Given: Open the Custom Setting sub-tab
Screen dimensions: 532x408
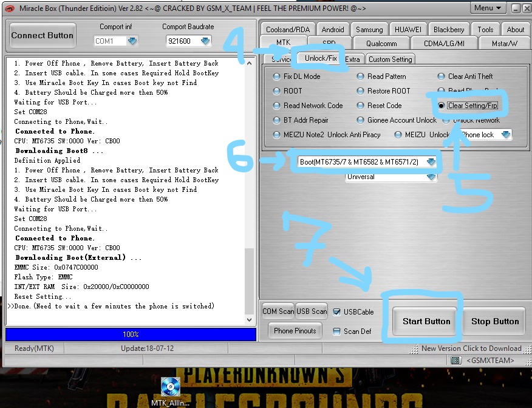Looking at the screenshot, I should pos(390,59).
